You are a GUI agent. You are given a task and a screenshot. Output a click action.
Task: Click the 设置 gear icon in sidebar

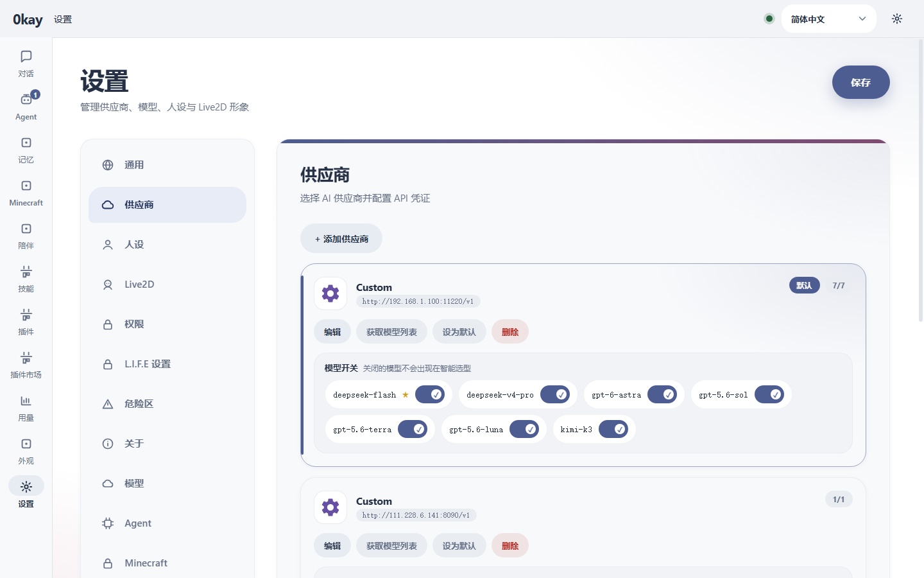26,486
